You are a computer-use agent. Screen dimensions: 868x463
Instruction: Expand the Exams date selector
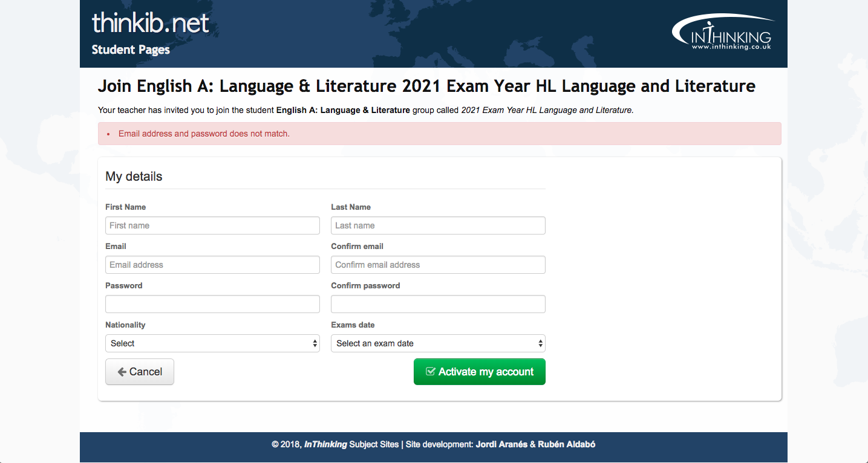point(438,343)
